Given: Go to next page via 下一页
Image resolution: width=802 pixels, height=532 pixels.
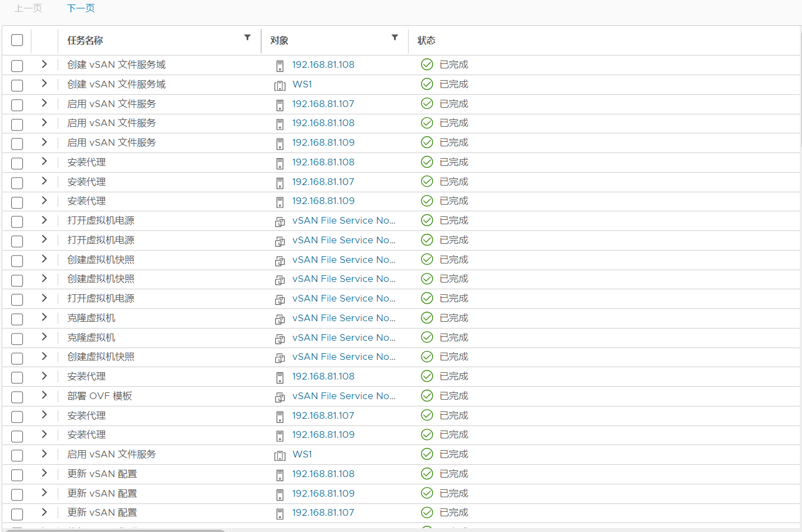Looking at the screenshot, I should (81, 8).
